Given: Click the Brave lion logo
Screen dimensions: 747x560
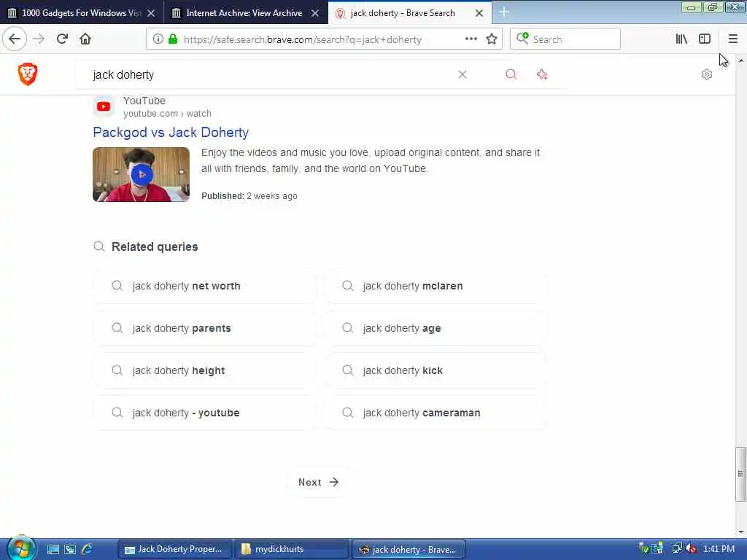Looking at the screenshot, I should (28, 74).
